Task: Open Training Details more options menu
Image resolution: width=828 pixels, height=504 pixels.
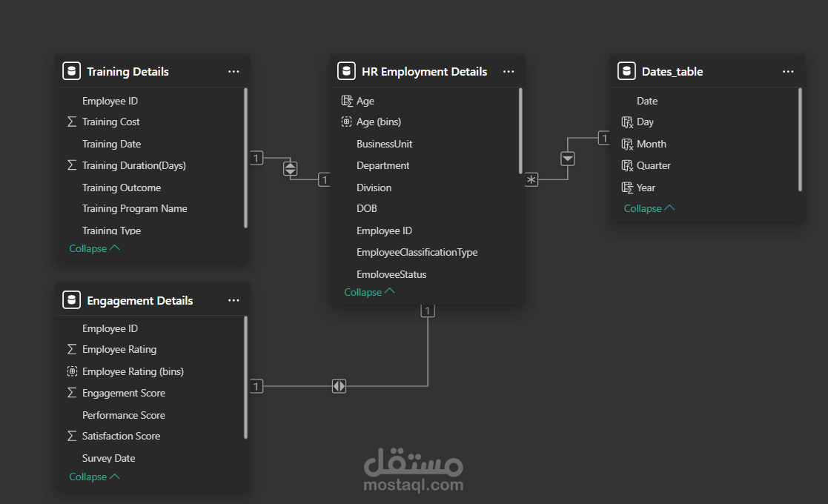Action: click(234, 71)
